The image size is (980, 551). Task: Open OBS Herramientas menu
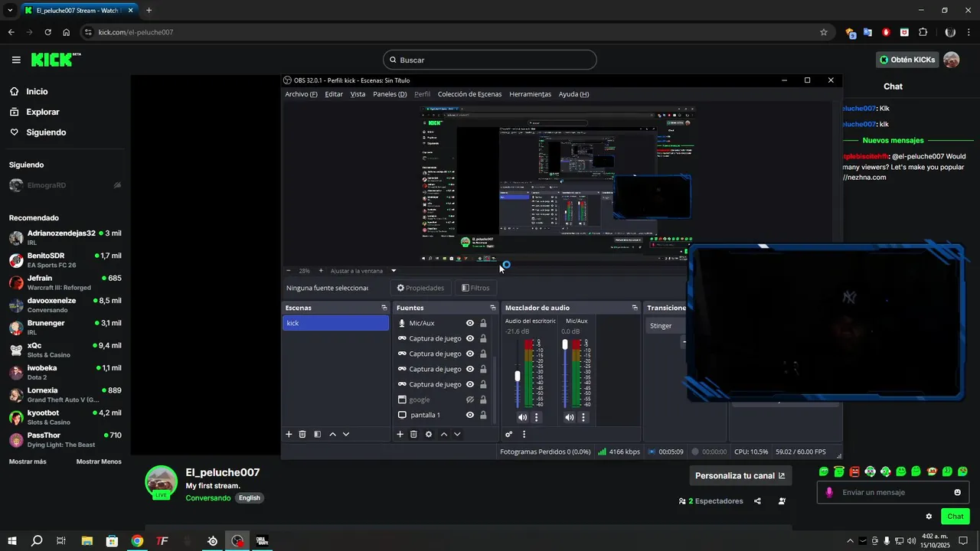[530, 94]
